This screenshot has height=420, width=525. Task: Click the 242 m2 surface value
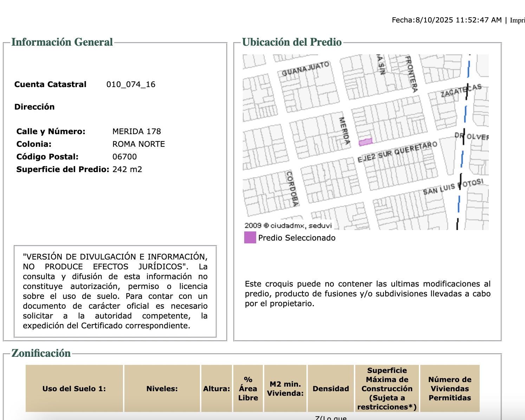click(127, 169)
